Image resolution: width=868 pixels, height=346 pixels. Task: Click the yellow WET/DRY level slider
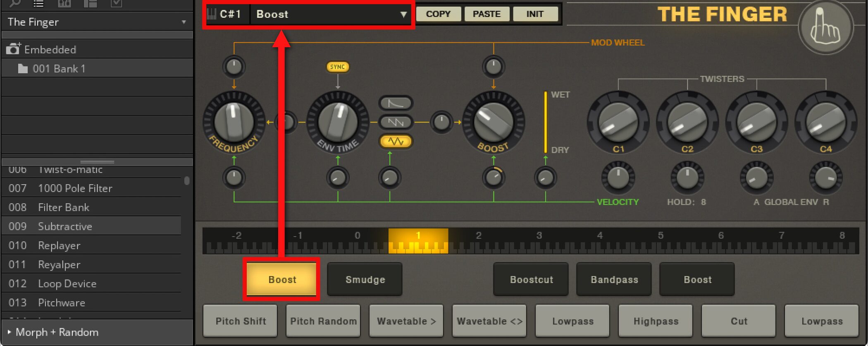[x=546, y=122]
